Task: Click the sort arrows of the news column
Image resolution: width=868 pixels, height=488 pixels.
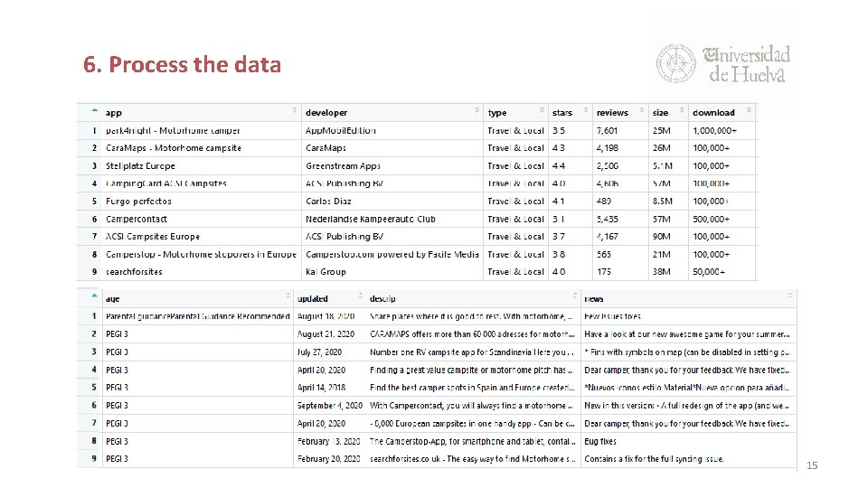Action: click(790, 296)
